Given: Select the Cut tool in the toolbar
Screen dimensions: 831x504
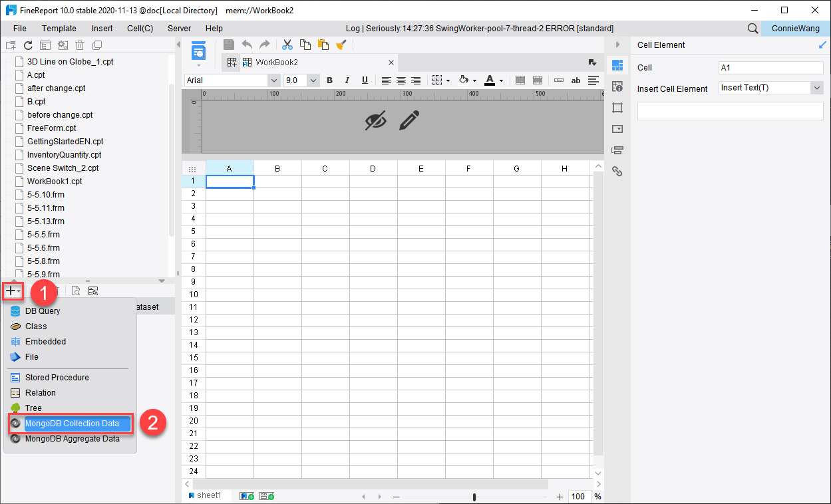Looking at the screenshot, I should [x=287, y=45].
